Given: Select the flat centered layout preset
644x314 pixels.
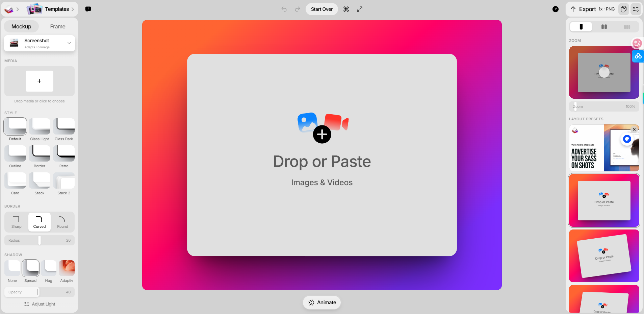Looking at the screenshot, I should pyautogui.click(x=604, y=200).
